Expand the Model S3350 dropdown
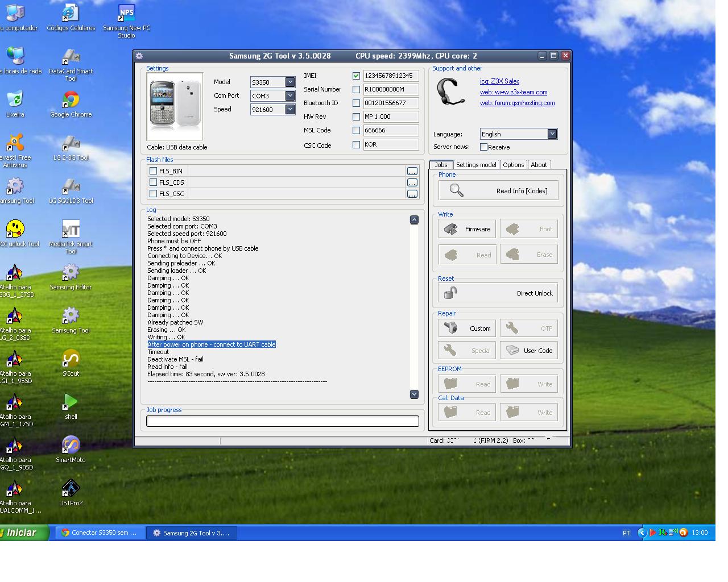This screenshot has height=582, width=728. (x=290, y=82)
